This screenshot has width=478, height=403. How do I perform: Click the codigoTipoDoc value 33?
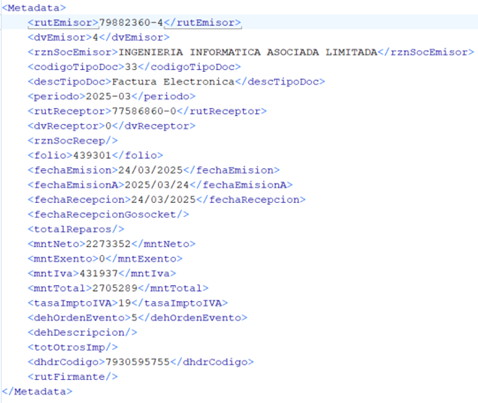click(x=131, y=67)
